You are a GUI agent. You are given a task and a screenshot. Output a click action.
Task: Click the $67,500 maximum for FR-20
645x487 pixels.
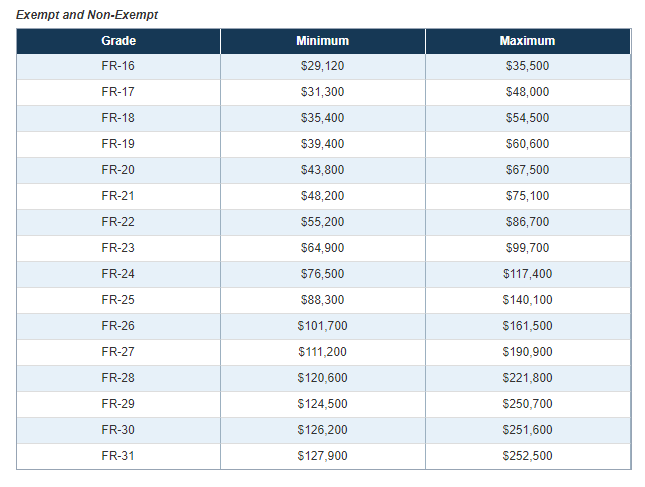click(x=527, y=170)
